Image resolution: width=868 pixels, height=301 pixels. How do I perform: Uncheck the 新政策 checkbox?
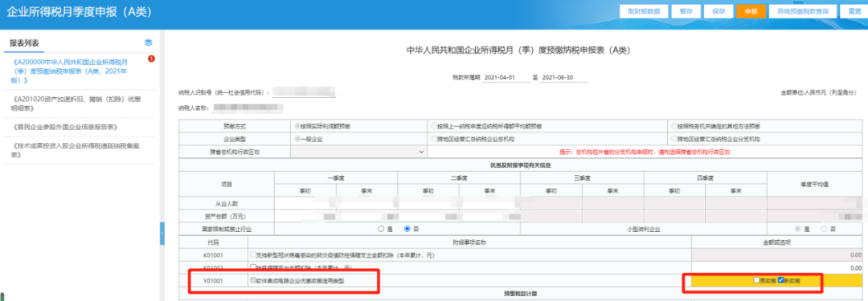780,280
